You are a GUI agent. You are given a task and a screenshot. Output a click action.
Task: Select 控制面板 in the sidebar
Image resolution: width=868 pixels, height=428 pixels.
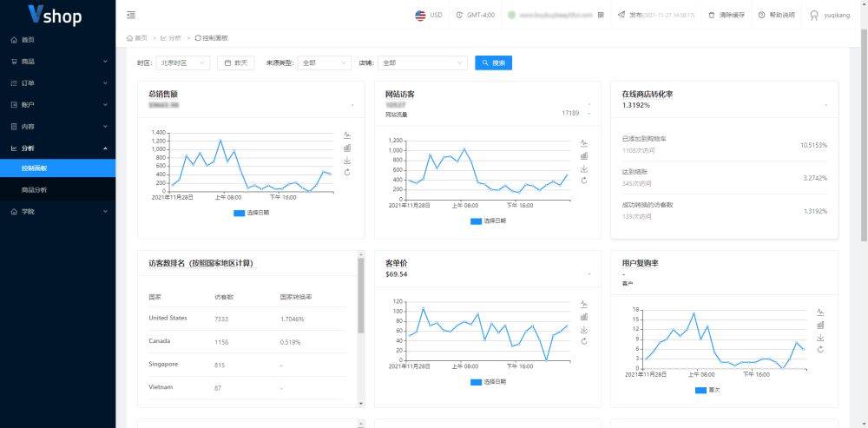[x=57, y=168]
